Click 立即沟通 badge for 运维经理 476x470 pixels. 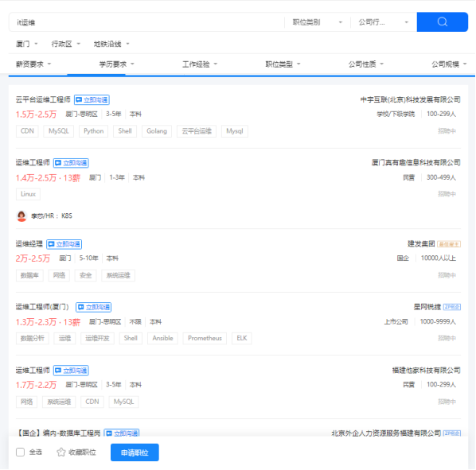tap(64, 244)
